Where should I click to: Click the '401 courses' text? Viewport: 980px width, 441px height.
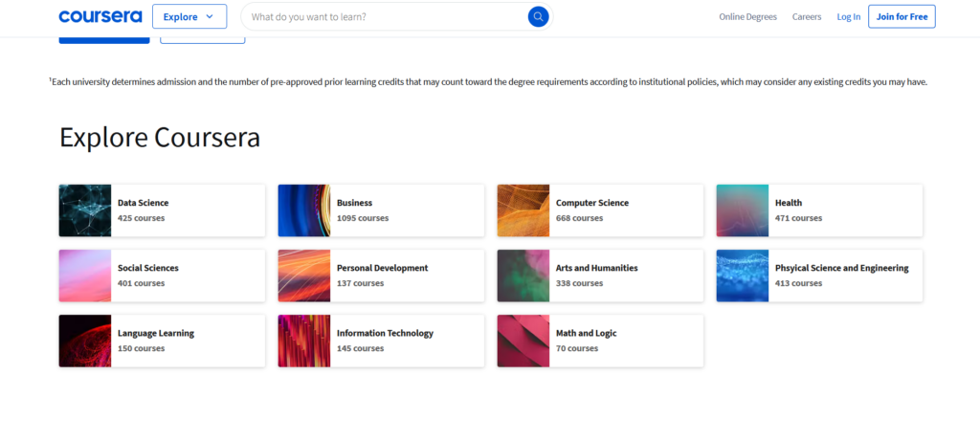(142, 283)
